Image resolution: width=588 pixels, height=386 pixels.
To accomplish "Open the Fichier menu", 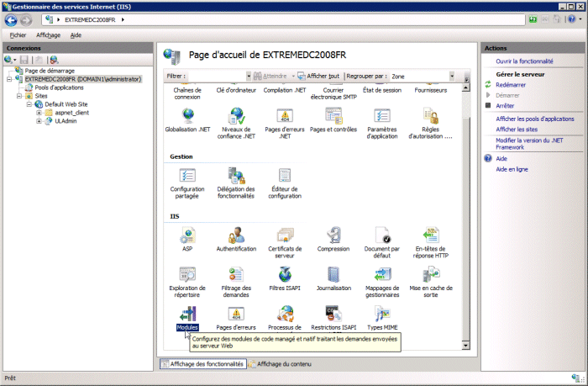I will 18,35.
